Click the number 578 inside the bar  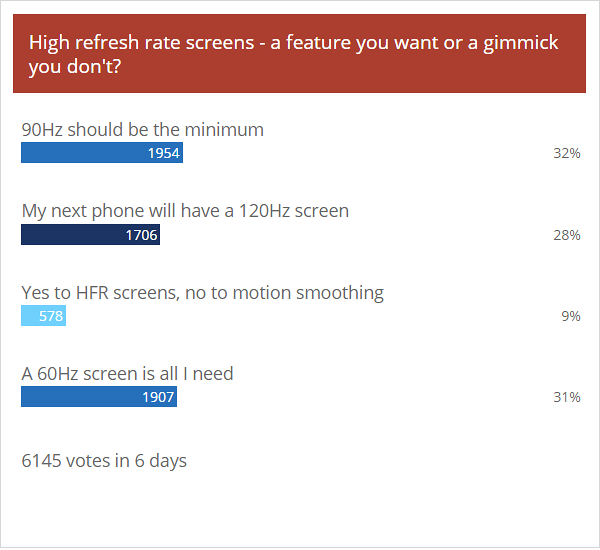[51, 316]
